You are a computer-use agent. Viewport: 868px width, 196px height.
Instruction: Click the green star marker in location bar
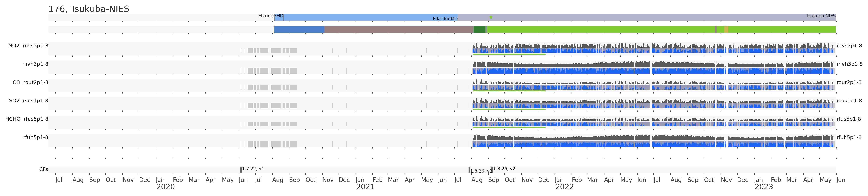(491, 17)
